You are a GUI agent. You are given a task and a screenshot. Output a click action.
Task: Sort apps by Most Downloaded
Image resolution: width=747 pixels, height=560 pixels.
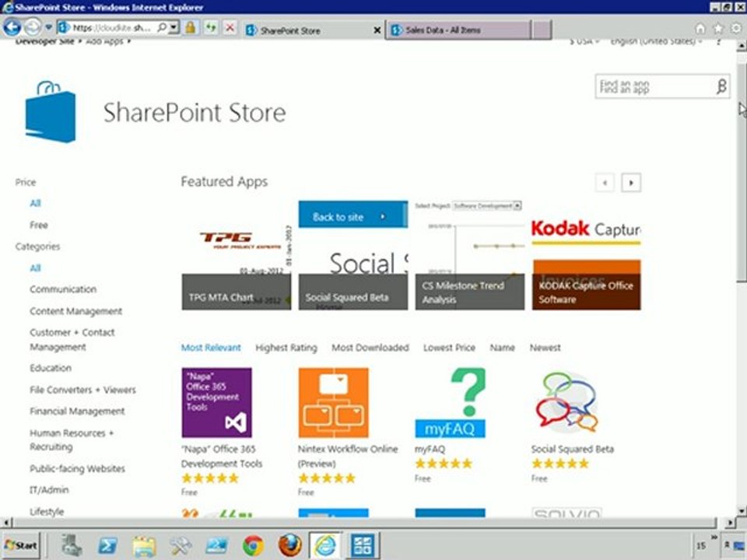[370, 348]
